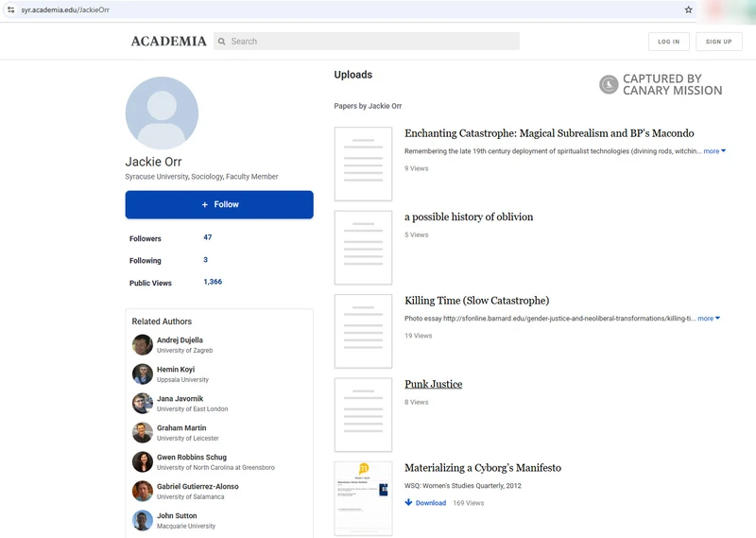Image resolution: width=756 pixels, height=538 pixels.
Task: Open the Punk Justice paper link
Action: coord(434,384)
